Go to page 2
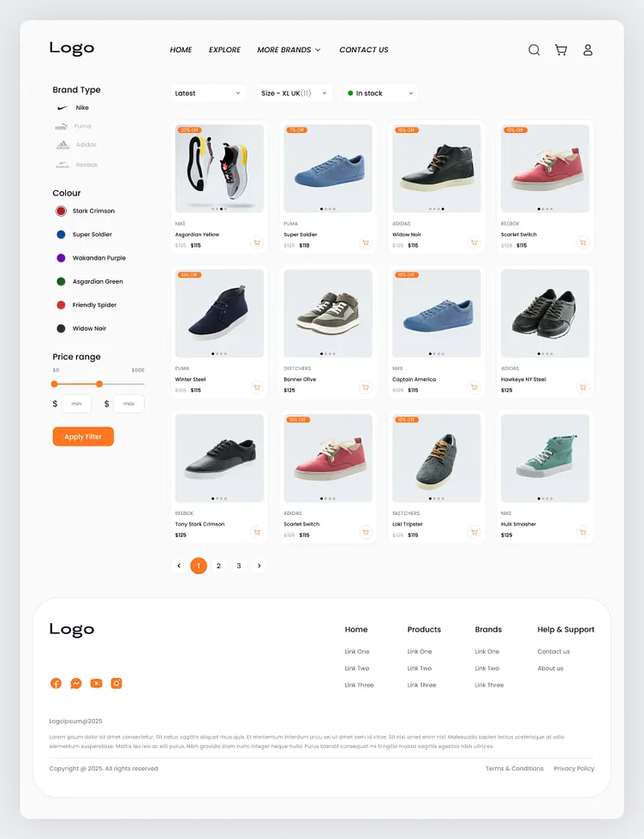The width and height of the screenshot is (644, 839). pos(218,566)
